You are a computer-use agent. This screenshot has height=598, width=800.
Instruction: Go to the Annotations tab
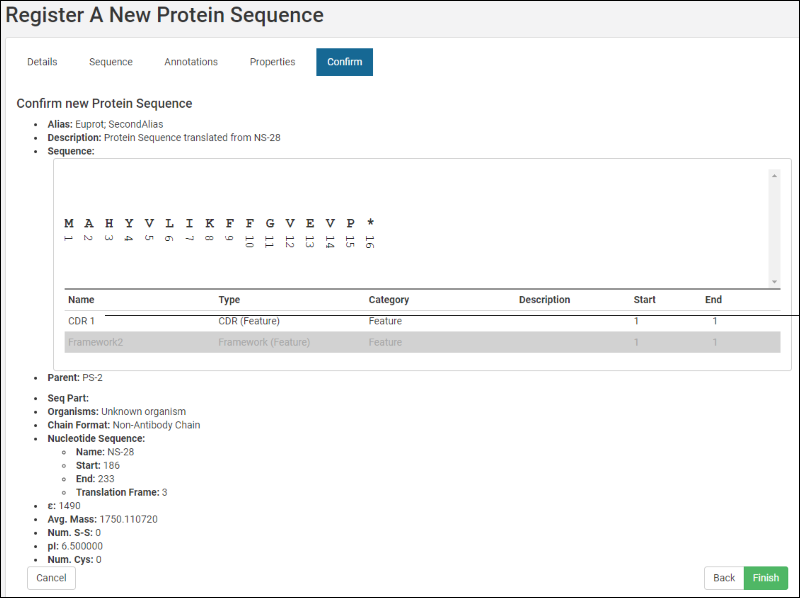(191, 62)
